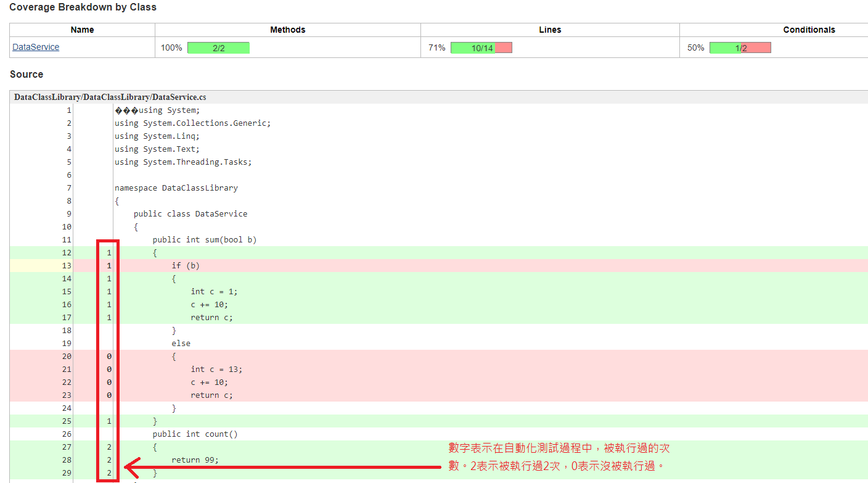Click the 'public class DataService' line

tap(190, 214)
